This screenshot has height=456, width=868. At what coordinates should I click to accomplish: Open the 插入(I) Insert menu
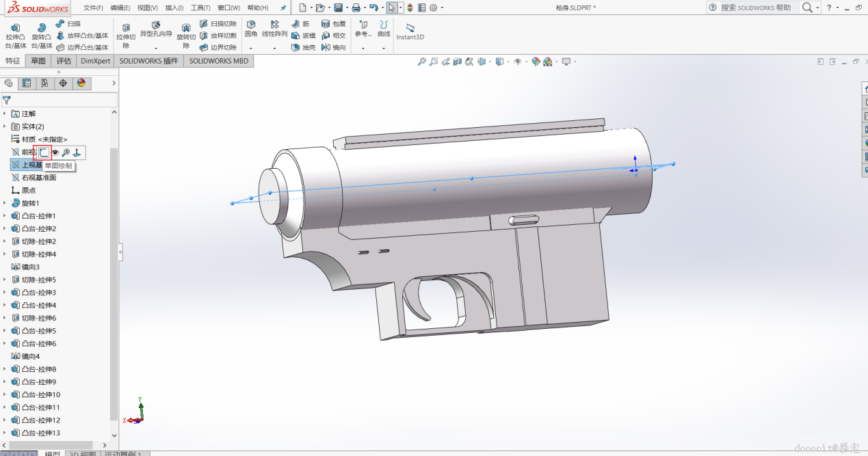[x=174, y=8]
